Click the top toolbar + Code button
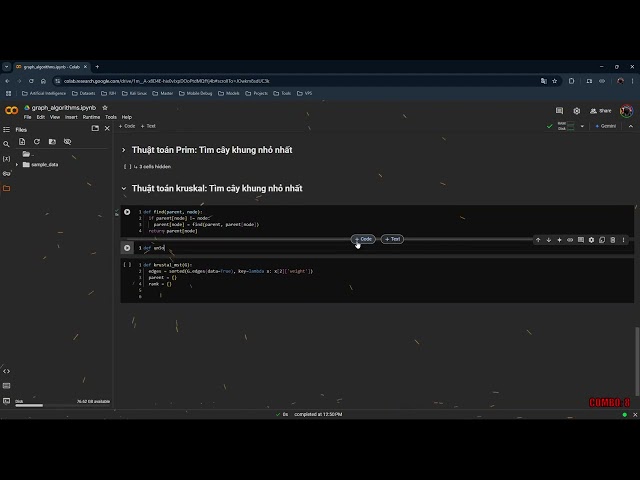 pos(127,126)
